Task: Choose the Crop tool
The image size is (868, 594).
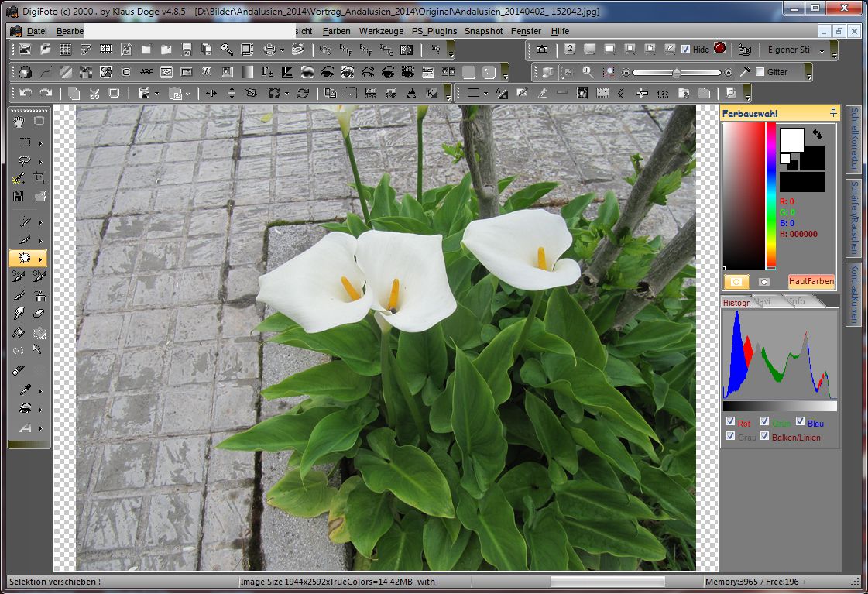Action: [39, 177]
